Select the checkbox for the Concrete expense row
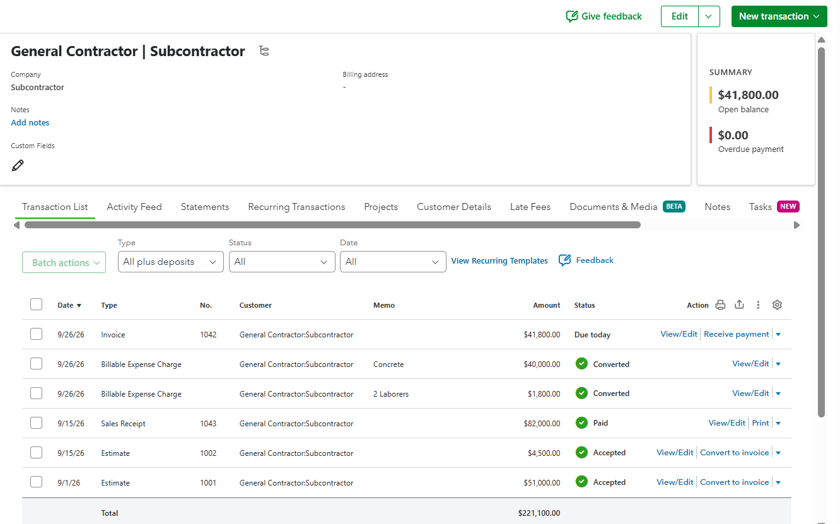This screenshot has width=840, height=524. 36,363
